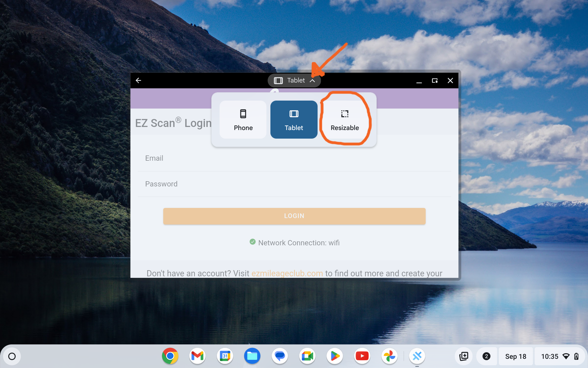The width and height of the screenshot is (588, 368).
Task: Open Gmail from the shelf
Action: pos(198,356)
